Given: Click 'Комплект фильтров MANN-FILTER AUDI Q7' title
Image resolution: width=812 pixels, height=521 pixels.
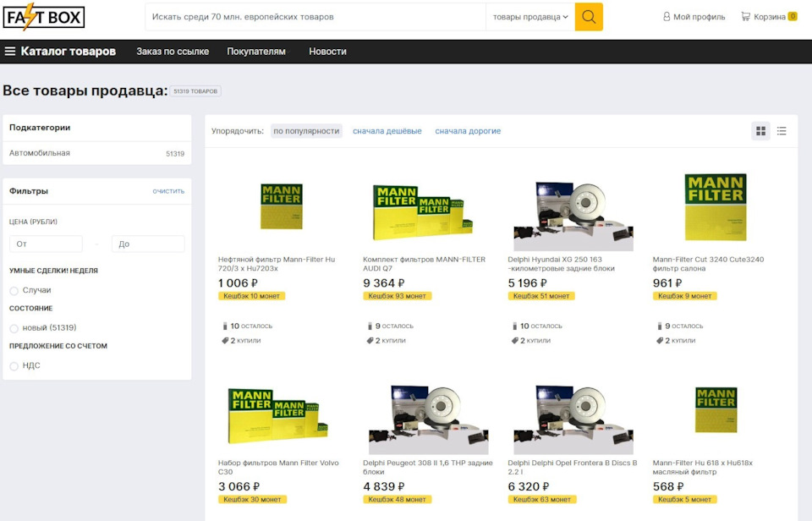Looking at the screenshot, I should click(424, 264).
